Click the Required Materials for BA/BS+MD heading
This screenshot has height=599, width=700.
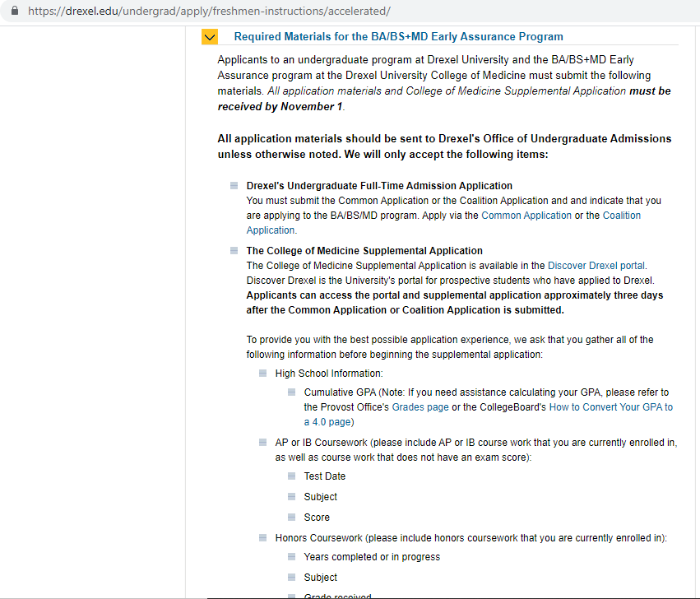pos(398,37)
